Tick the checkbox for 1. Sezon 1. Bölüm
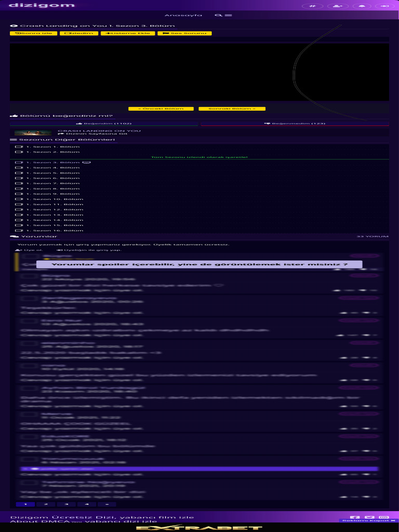 (x=19, y=147)
